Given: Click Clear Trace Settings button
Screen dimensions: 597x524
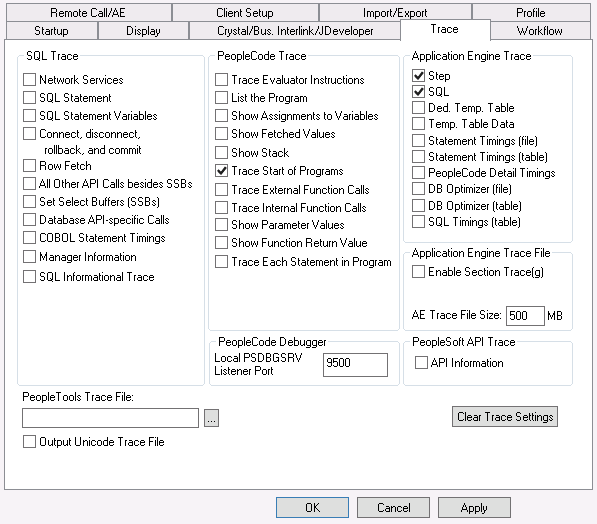Looking at the screenshot, I should tap(505, 417).
